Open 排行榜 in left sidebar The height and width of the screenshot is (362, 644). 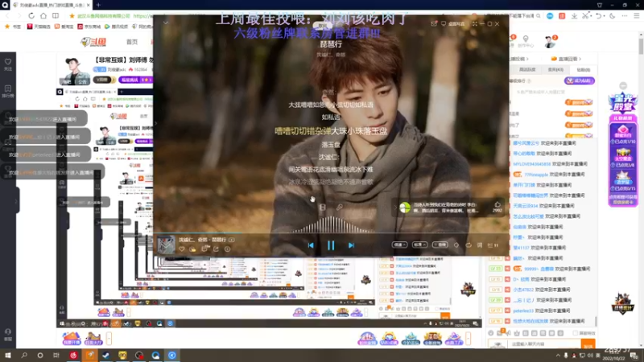point(8,91)
